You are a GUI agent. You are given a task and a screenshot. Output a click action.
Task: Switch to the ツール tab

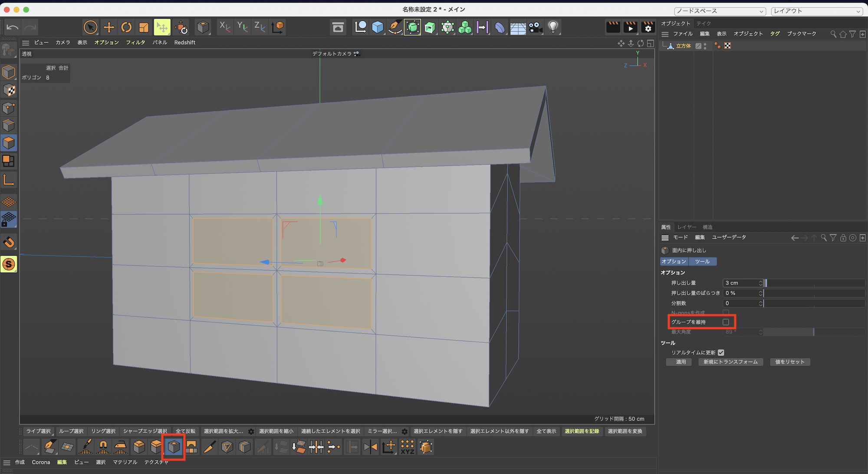pyautogui.click(x=702, y=261)
